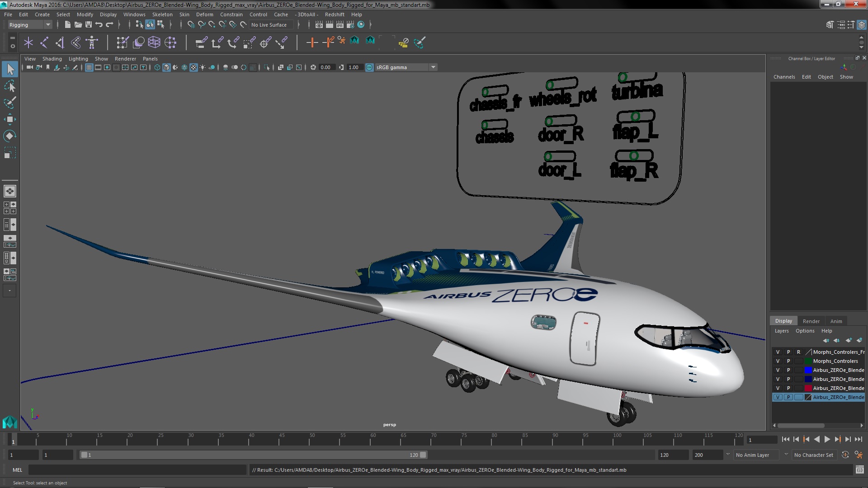
Task: Open the layer editor Options menu
Action: point(805,331)
